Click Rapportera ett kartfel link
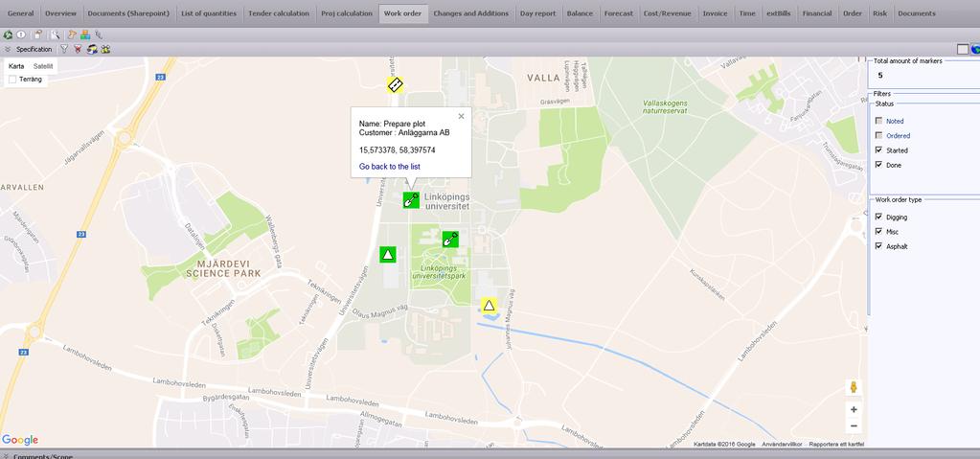Screen dimensions: 980x459 tap(836, 444)
